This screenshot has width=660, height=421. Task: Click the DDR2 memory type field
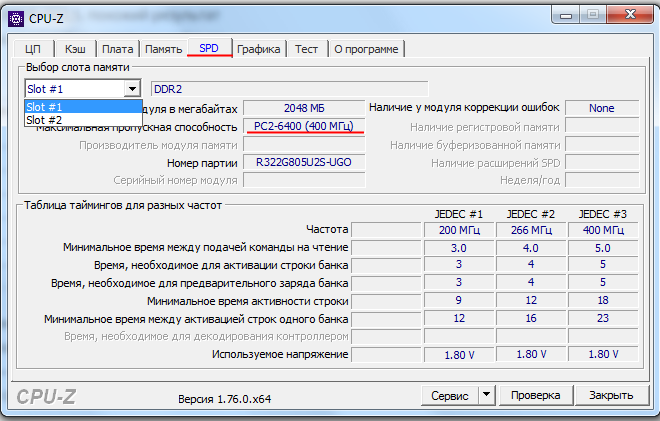[290, 89]
